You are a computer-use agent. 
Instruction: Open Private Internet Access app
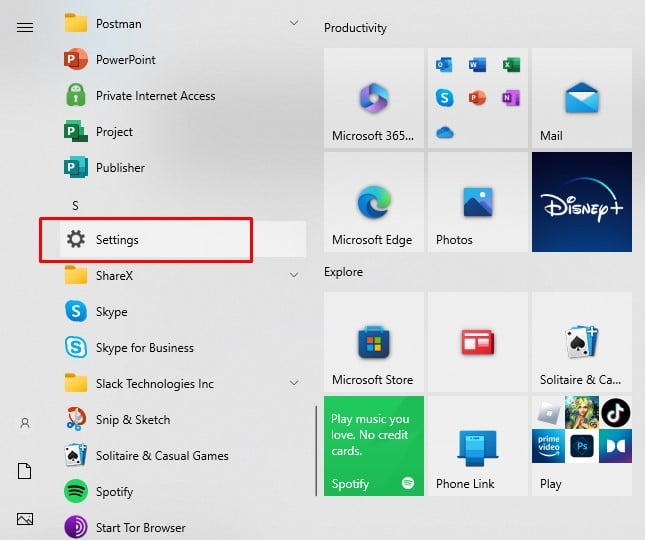coord(183,96)
